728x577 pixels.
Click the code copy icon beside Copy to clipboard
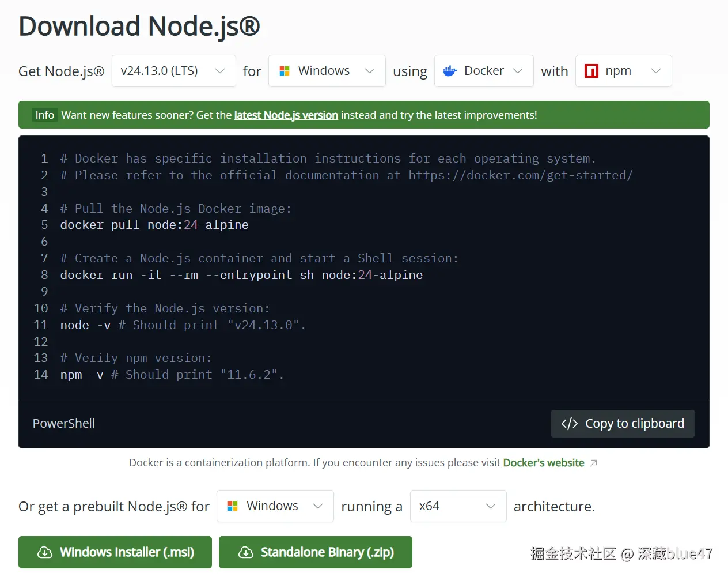pyautogui.click(x=570, y=423)
